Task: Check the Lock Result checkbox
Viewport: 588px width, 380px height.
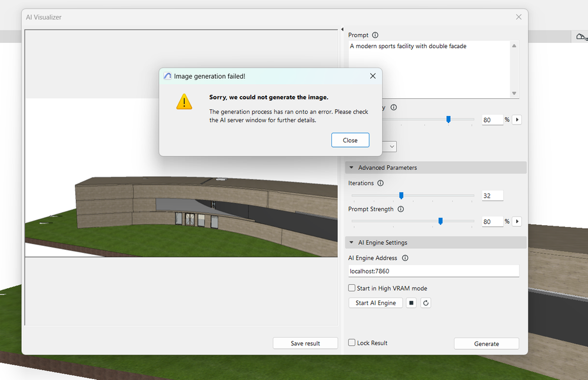Action: click(351, 342)
